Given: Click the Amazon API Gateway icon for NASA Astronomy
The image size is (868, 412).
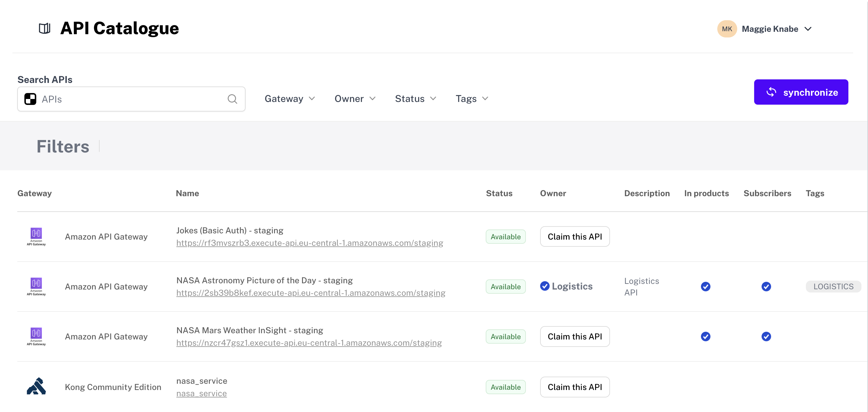Looking at the screenshot, I should click(x=36, y=286).
